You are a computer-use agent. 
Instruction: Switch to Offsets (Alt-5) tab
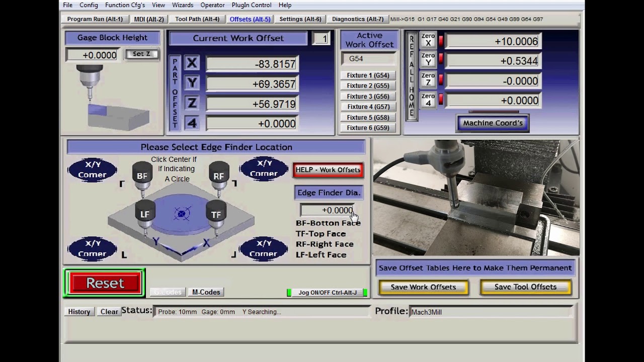tap(250, 19)
